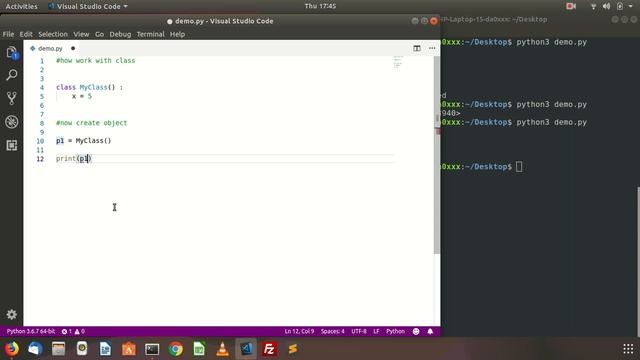640x360 pixels.
Task: Change indentation via Spaces: 4
Action: pos(332,331)
